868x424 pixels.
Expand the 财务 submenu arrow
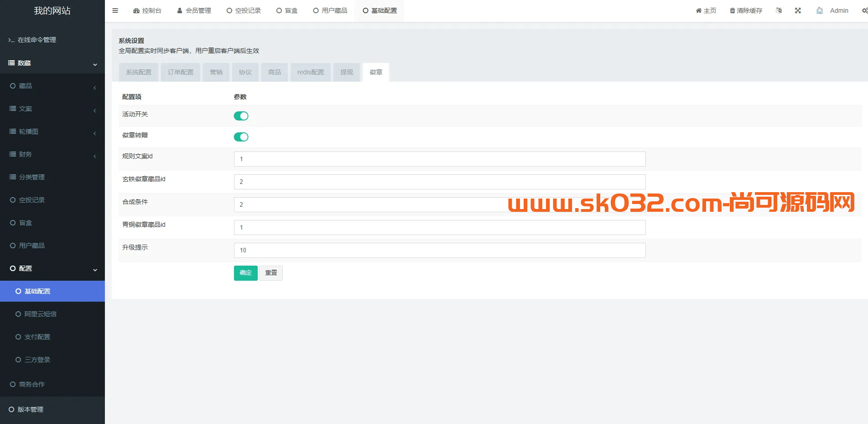pos(94,156)
